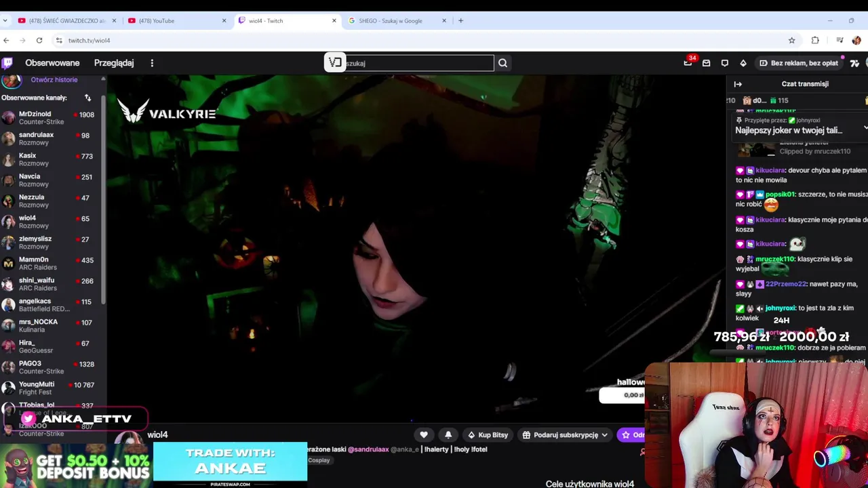Open Podaruj subskrypcję dropdown
The width and height of the screenshot is (868, 488).
566,435
